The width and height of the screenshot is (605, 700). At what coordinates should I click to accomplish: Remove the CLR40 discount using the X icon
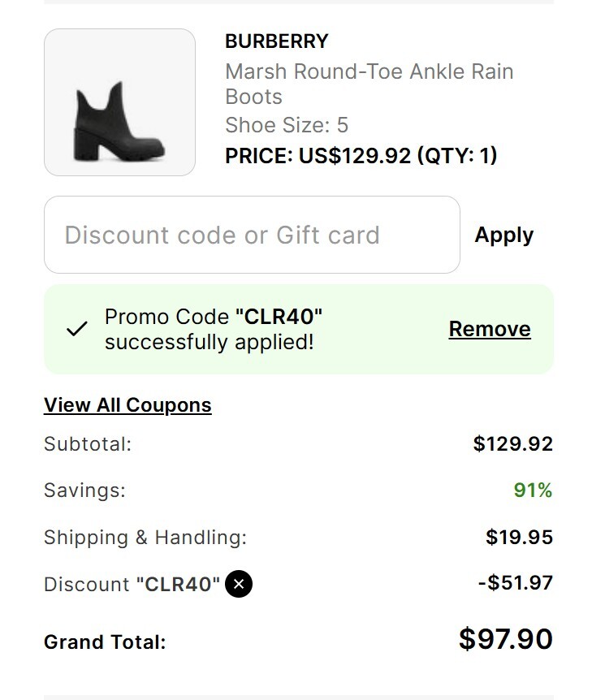pos(239,584)
